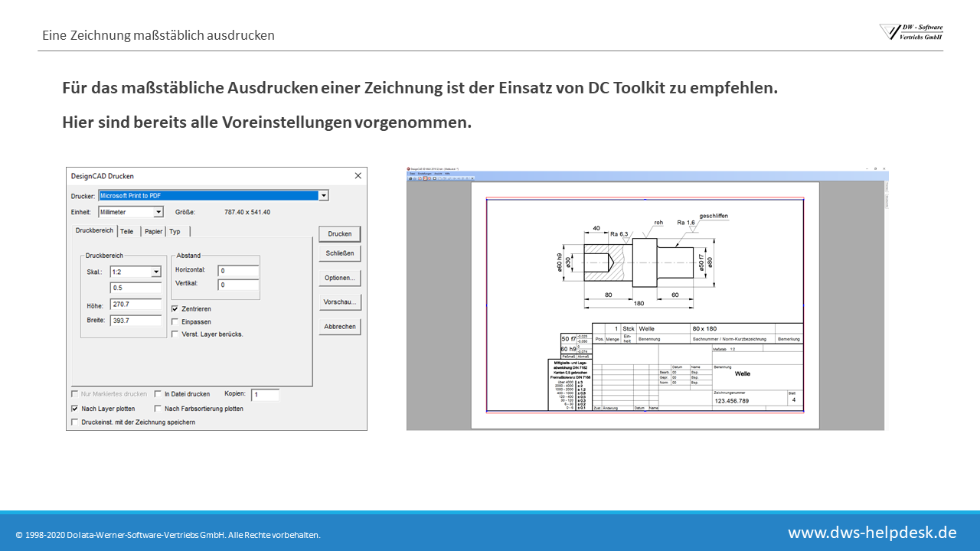
Task: Close the DesignCAD Drucken dialog
Action: (358, 176)
